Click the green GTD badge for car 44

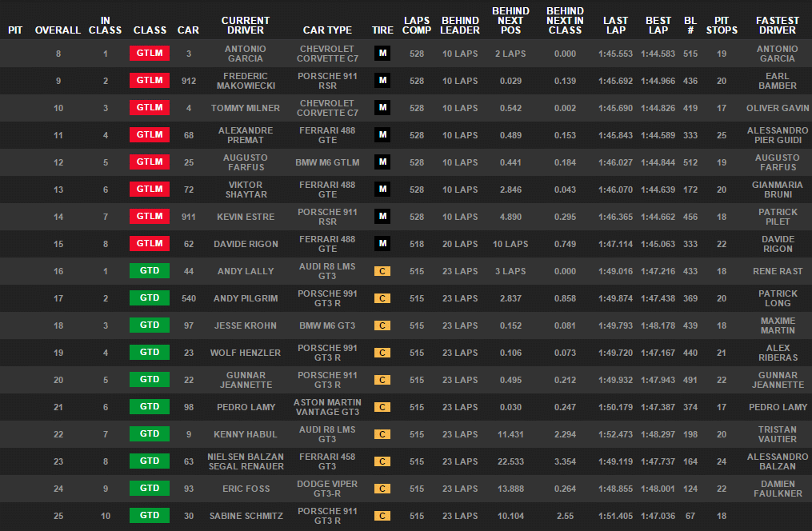click(150, 271)
